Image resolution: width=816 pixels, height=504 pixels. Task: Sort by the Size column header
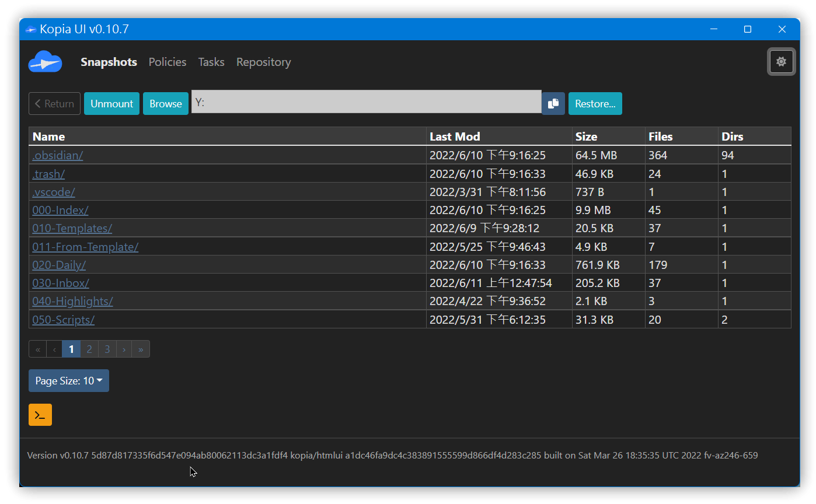(609, 136)
